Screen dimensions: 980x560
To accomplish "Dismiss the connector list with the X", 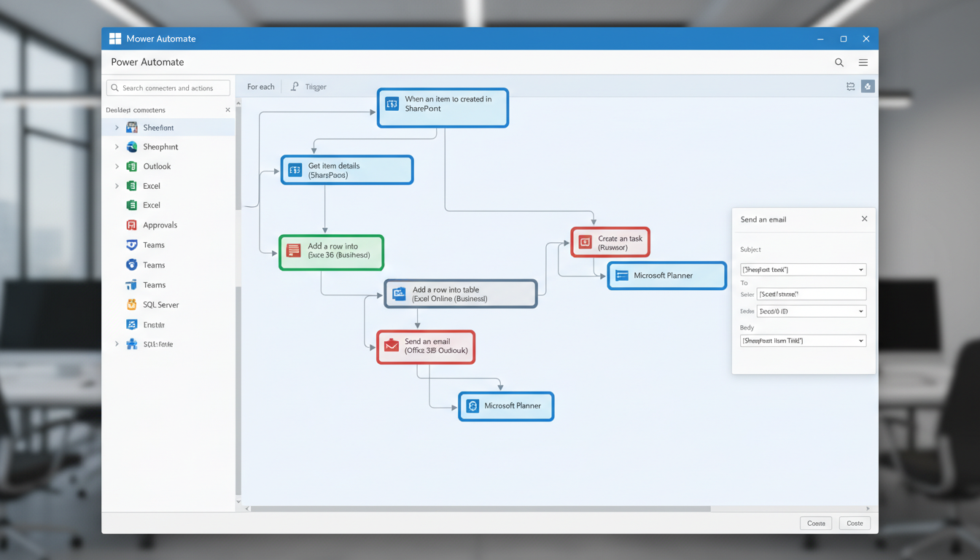I will point(227,109).
